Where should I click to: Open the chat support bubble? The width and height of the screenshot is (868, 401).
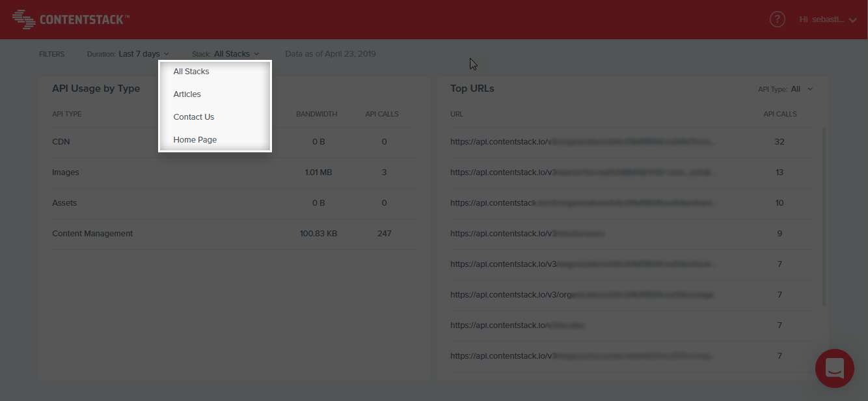tap(834, 368)
